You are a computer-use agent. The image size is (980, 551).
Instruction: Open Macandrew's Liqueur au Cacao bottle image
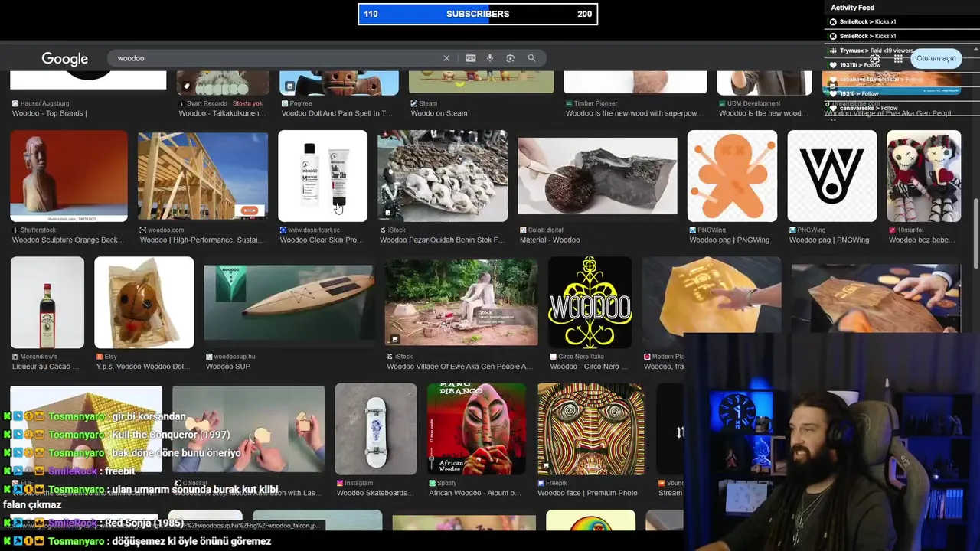click(47, 302)
